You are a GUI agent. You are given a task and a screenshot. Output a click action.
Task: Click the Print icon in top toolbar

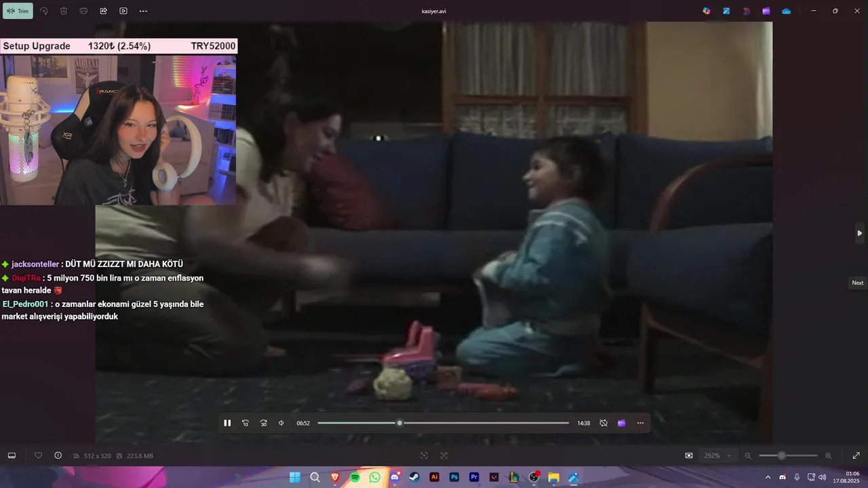tap(83, 11)
